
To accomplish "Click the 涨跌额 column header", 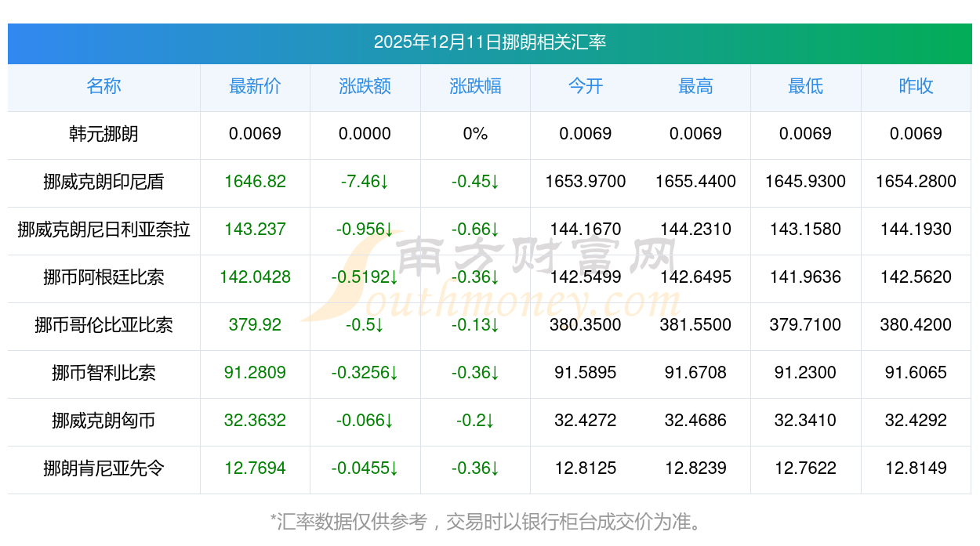I will pos(365,86).
